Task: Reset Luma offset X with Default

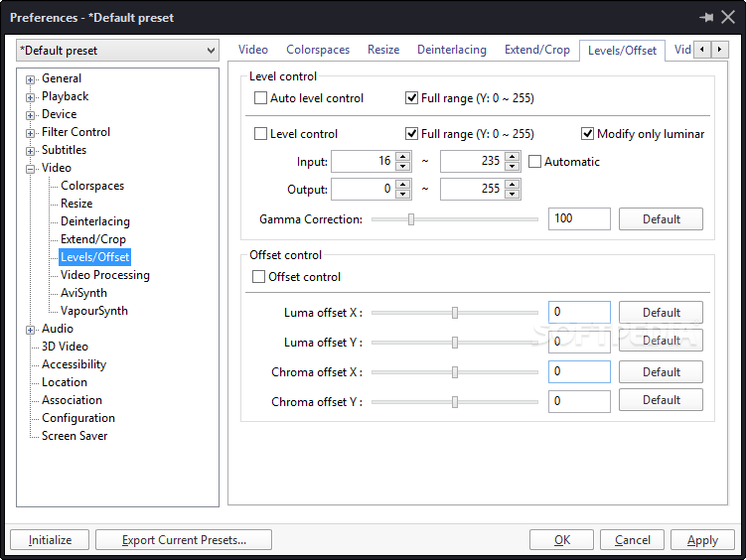Action: tap(661, 313)
